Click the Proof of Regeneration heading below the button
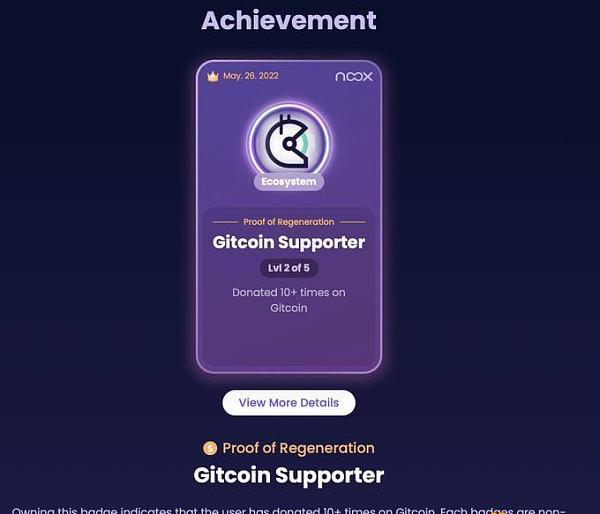The image size is (600, 514). [298, 448]
